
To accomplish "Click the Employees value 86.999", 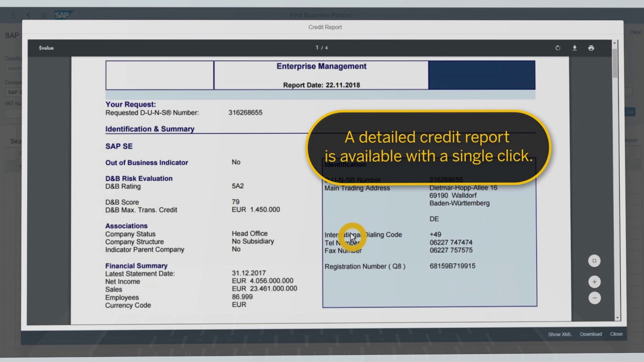I will point(242,297).
